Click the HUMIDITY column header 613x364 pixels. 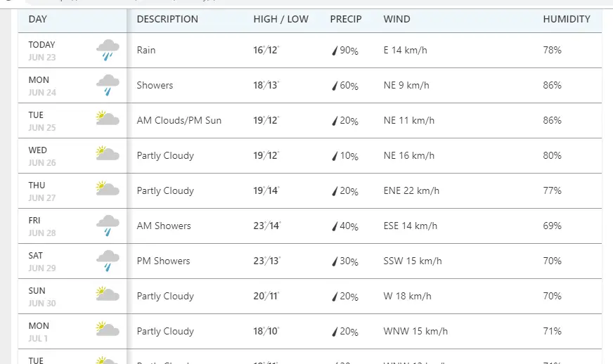[x=567, y=19]
